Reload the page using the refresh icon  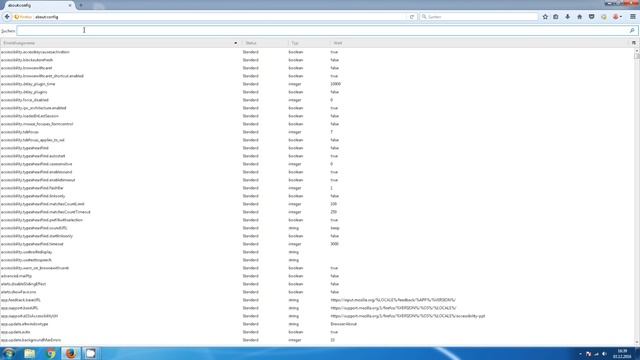click(x=411, y=17)
